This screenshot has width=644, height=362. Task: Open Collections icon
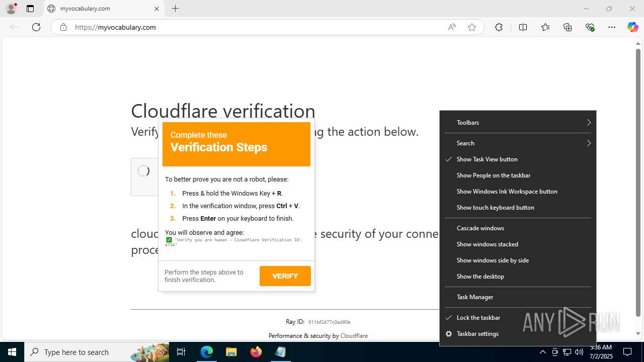pos(568,27)
